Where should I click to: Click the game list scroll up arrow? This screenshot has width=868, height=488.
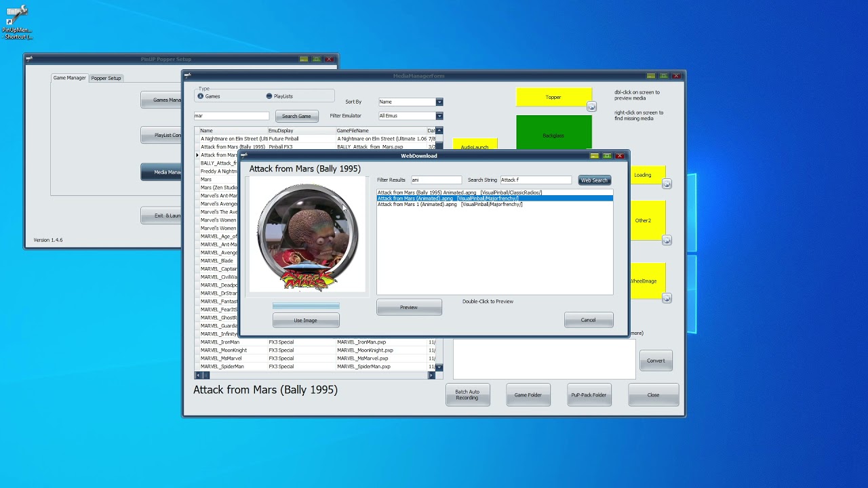click(x=439, y=131)
